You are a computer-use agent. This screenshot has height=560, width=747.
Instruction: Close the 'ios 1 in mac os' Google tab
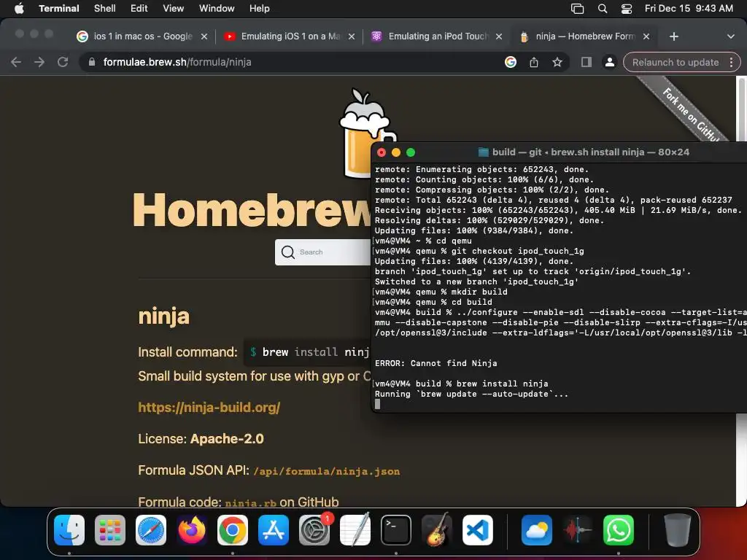(x=204, y=36)
